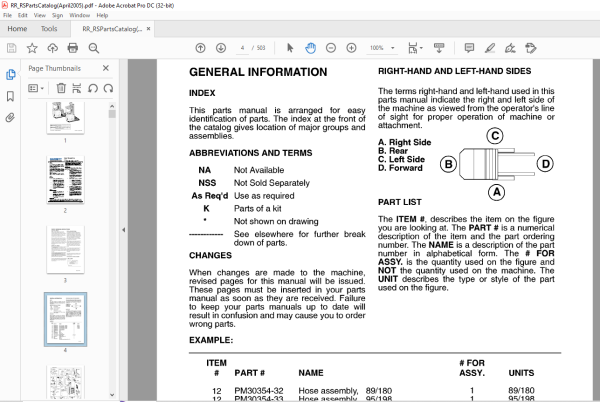Image resolution: width=600 pixels, height=402 pixels.
Task: Open the Sign document tool
Action: coord(510,48)
